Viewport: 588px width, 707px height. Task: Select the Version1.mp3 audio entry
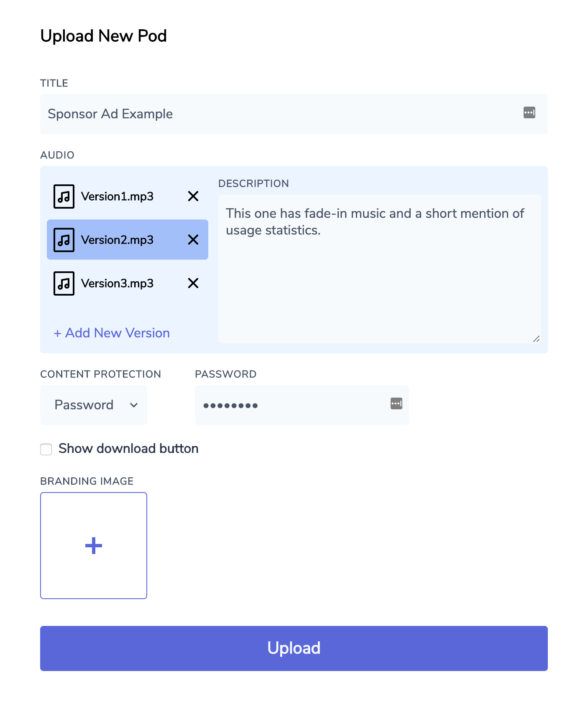(x=118, y=197)
